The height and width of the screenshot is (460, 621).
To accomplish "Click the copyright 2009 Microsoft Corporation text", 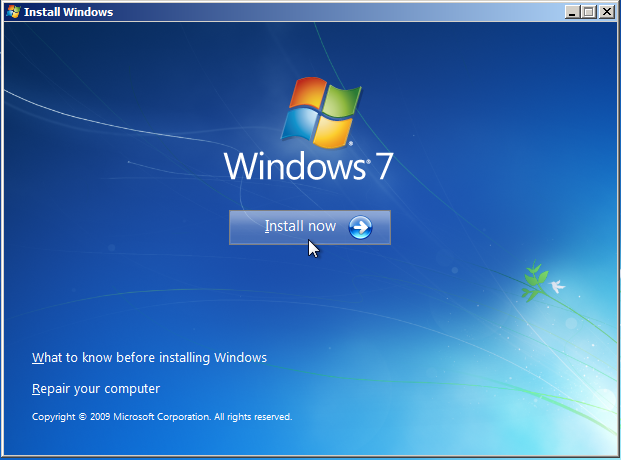I will click(162, 417).
